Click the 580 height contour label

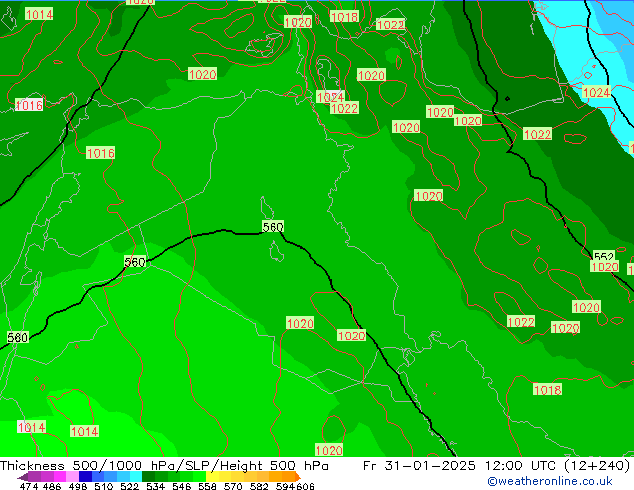18,337
